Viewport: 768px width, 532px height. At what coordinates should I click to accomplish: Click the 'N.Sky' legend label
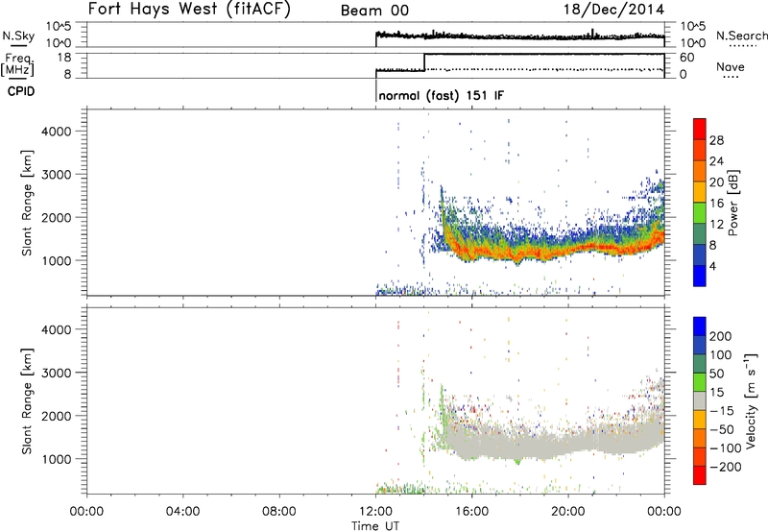click(18, 36)
